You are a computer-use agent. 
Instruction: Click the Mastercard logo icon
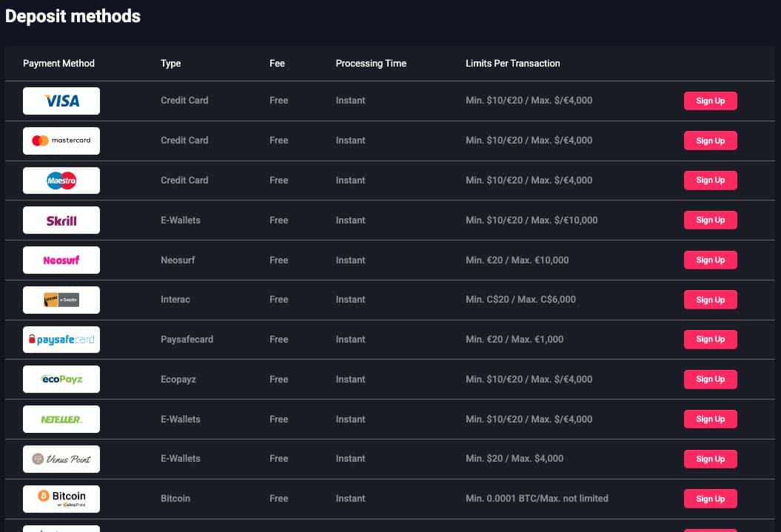[61, 141]
